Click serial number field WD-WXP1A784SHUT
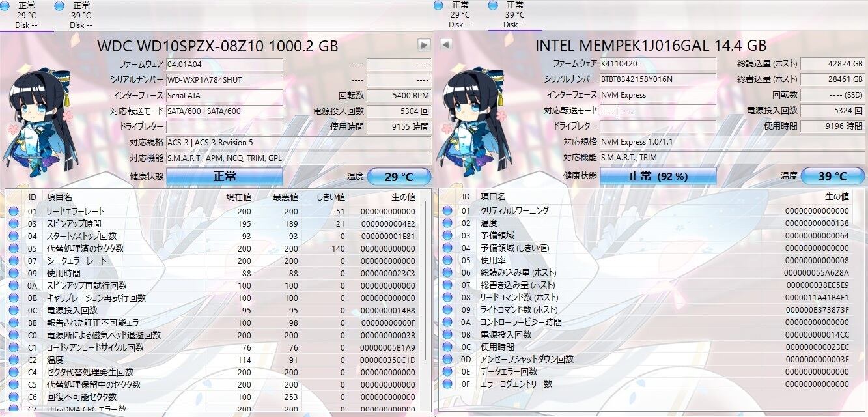Image resolution: width=868 pixels, height=417 pixels. 225,79
